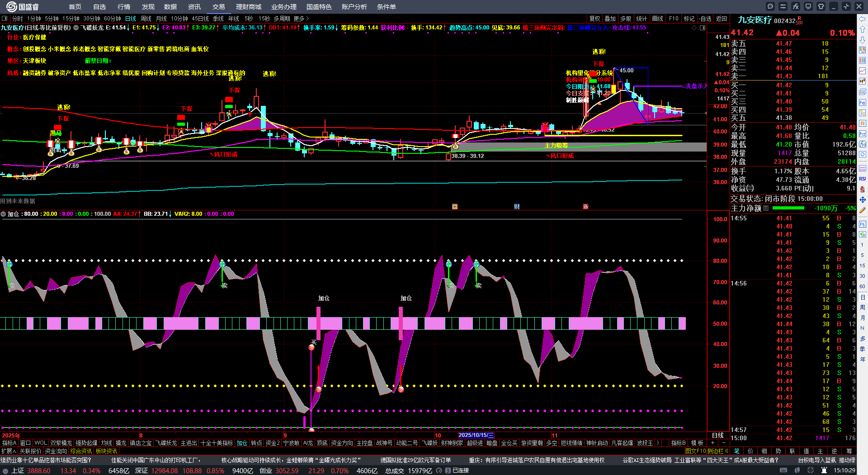Toggle the 复权 price adjustment button
The image size is (868, 475).
(x=595, y=19)
